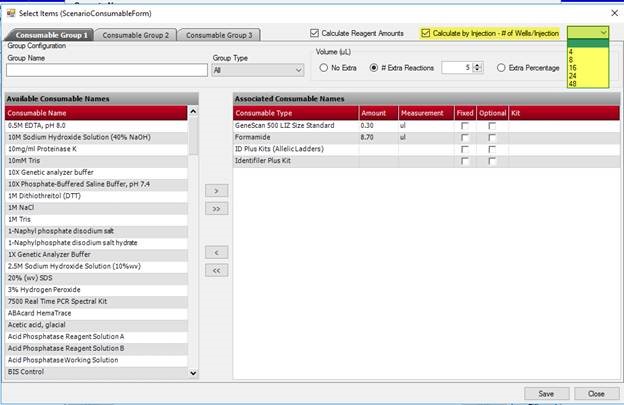Click GeneScan 500 LIZ amount cell 0.30
624x405 pixels.
pos(378,126)
